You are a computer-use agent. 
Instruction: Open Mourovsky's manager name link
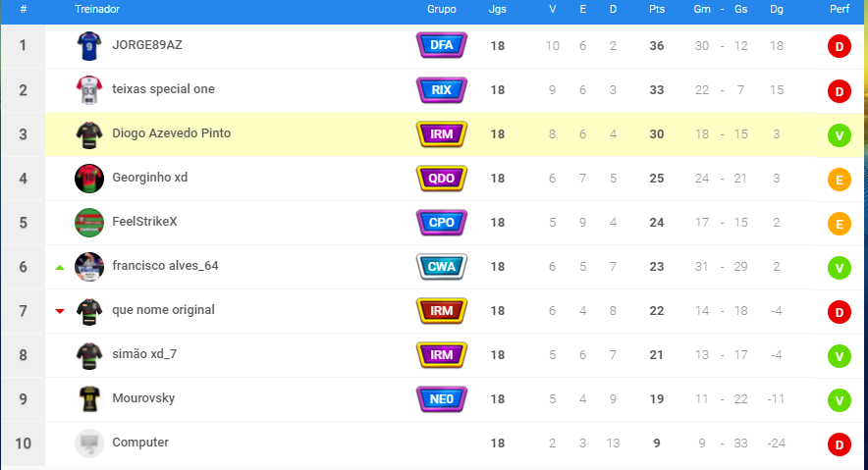[x=143, y=398]
